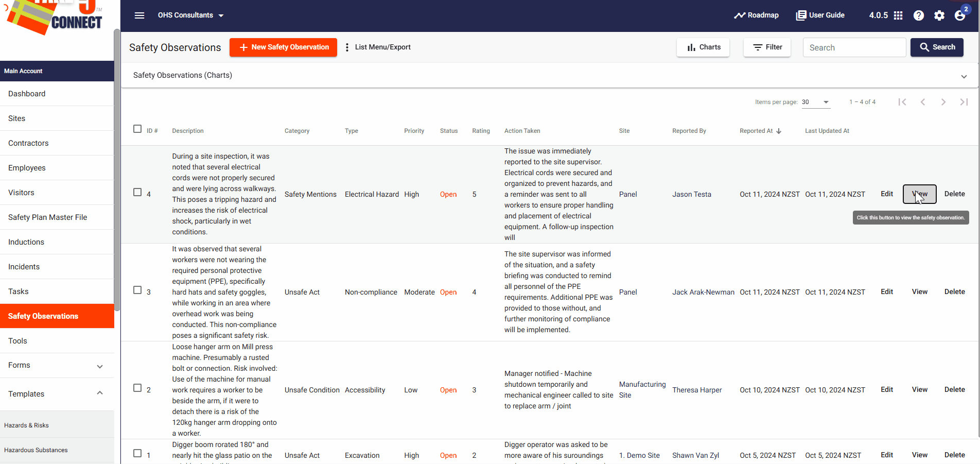View observation 2 by Theresa Harper
Screen dimensions: 980x464
point(920,390)
